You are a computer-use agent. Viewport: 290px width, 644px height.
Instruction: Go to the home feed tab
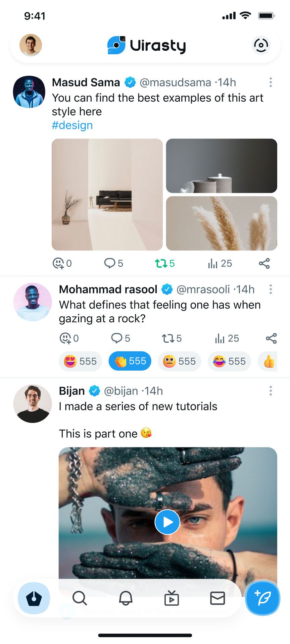pos(34,598)
